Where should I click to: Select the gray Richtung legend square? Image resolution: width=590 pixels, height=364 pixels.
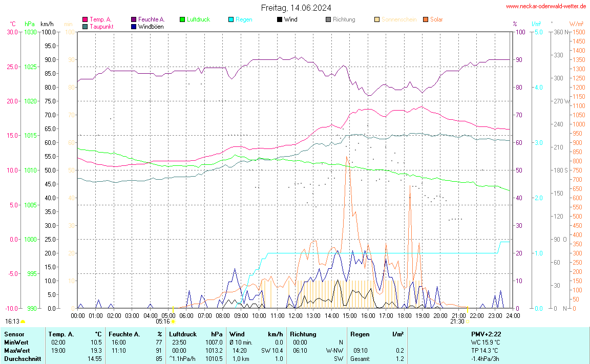[328, 19]
